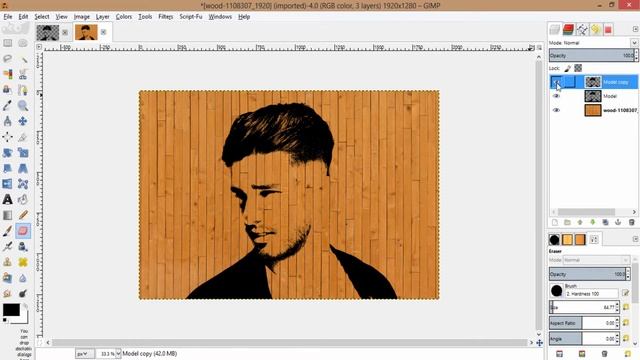Select the Fuzzy Select wand tool

click(23, 59)
